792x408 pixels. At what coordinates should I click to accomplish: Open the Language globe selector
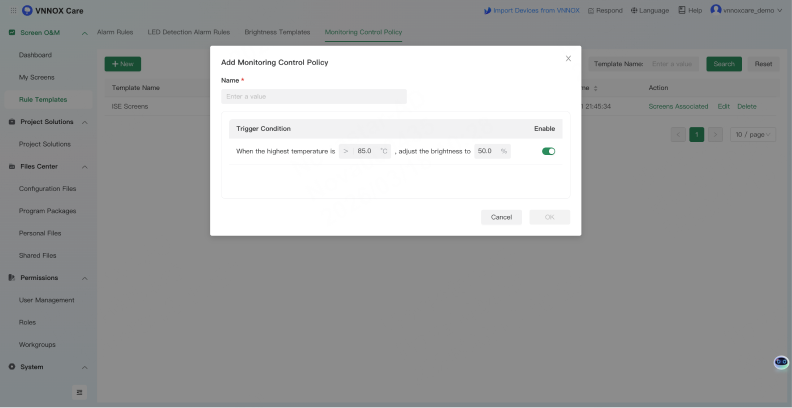point(635,10)
